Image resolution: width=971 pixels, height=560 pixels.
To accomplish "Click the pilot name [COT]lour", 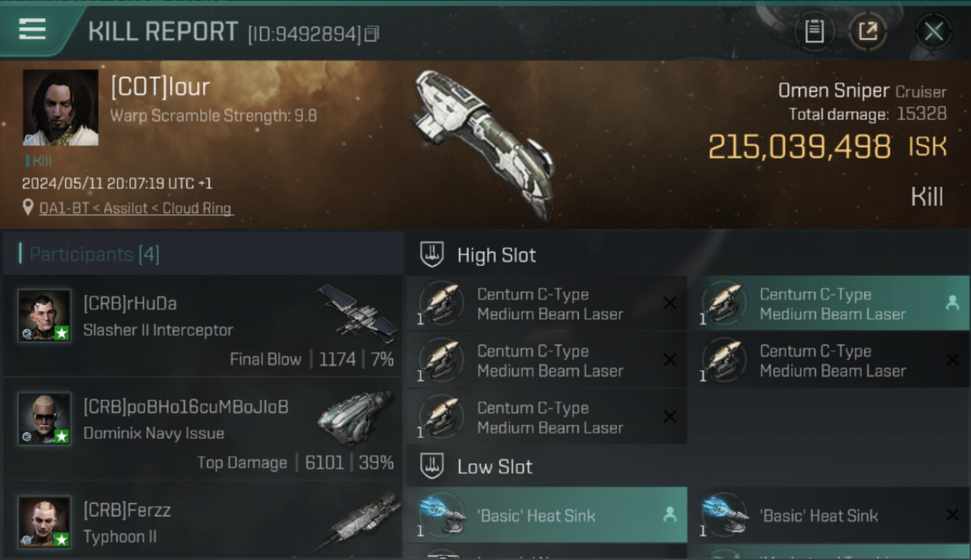I will tap(161, 87).
